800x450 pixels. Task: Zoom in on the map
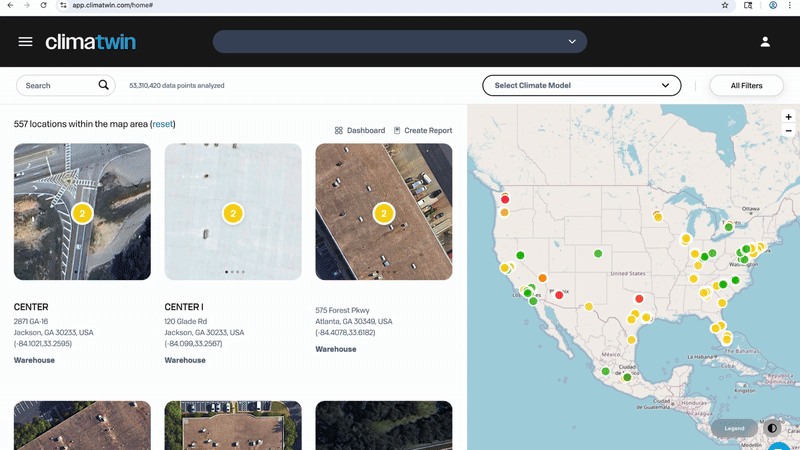[x=788, y=117]
